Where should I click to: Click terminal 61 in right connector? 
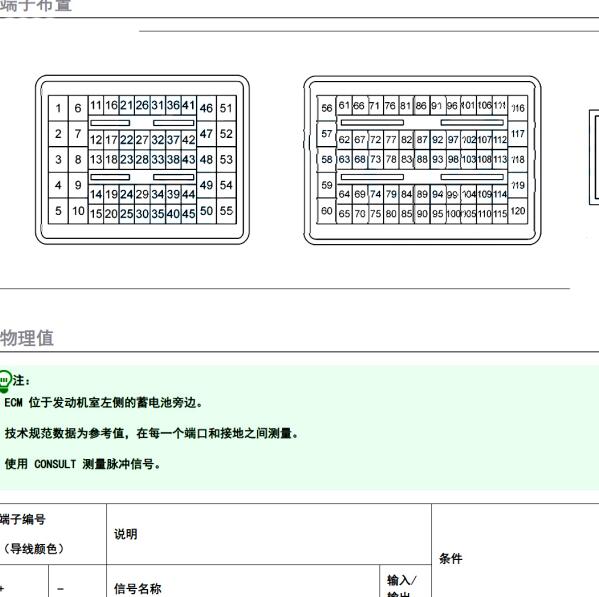pos(344,105)
